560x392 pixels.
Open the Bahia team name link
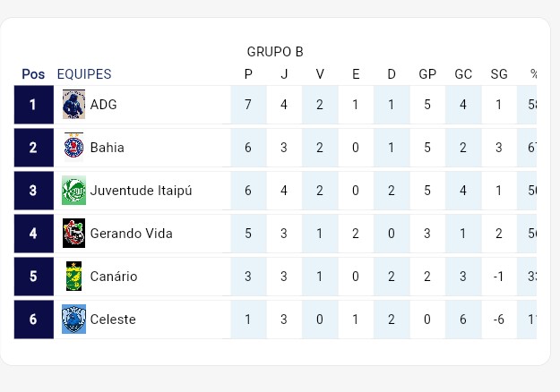coord(108,148)
